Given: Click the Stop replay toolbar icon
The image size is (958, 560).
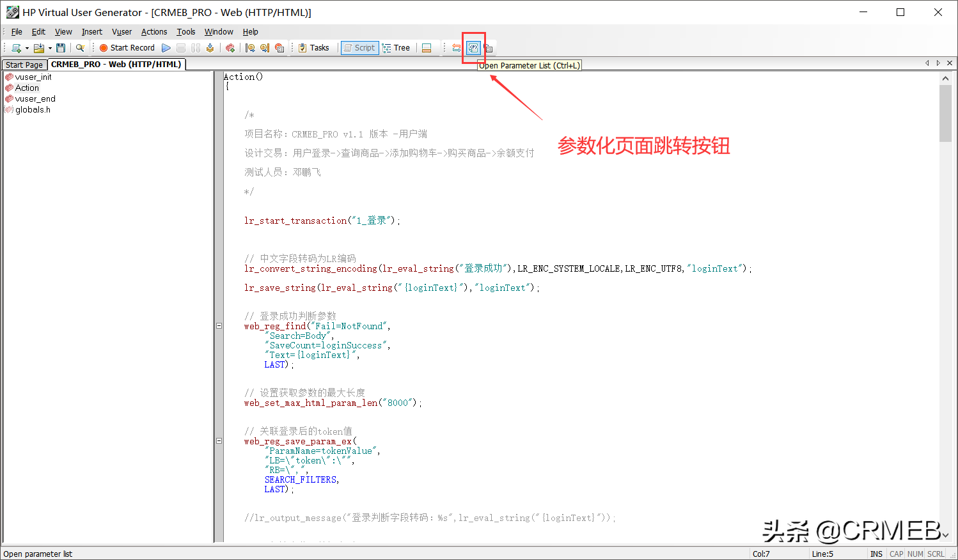Looking at the screenshot, I should pyautogui.click(x=181, y=48).
